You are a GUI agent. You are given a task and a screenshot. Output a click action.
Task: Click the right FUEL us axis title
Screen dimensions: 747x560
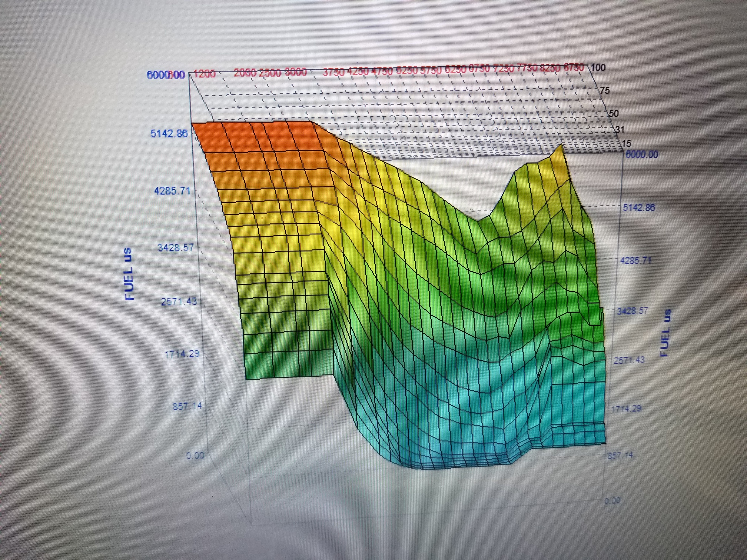[665, 333]
